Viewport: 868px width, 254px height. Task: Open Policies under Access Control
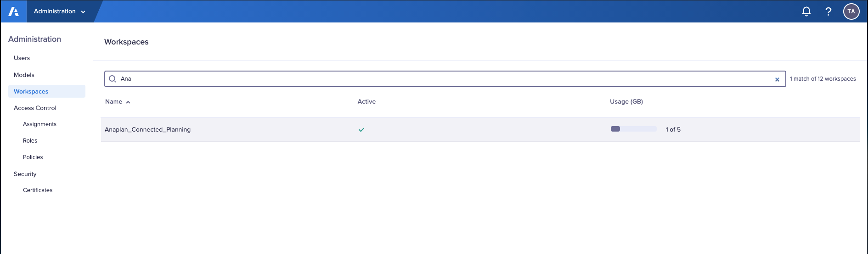pyautogui.click(x=33, y=157)
